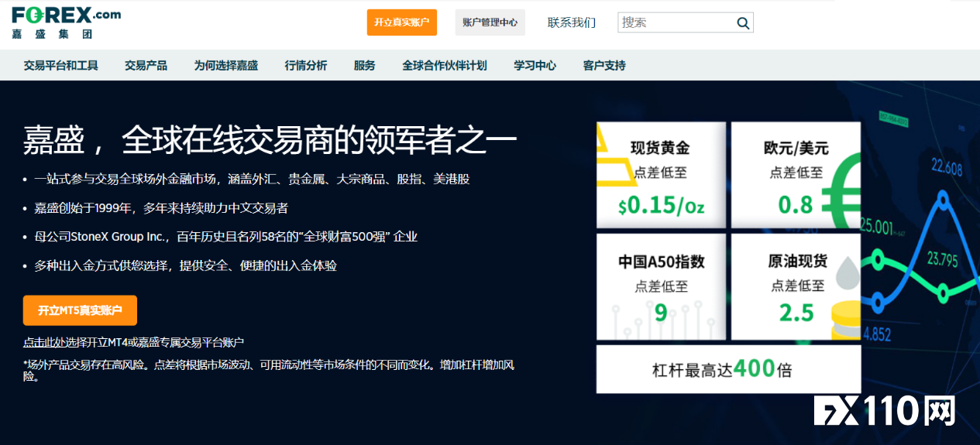Select the 中国A50指数 spread card
The height and width of the screenshot is (445, 980).
coord(661,287)
